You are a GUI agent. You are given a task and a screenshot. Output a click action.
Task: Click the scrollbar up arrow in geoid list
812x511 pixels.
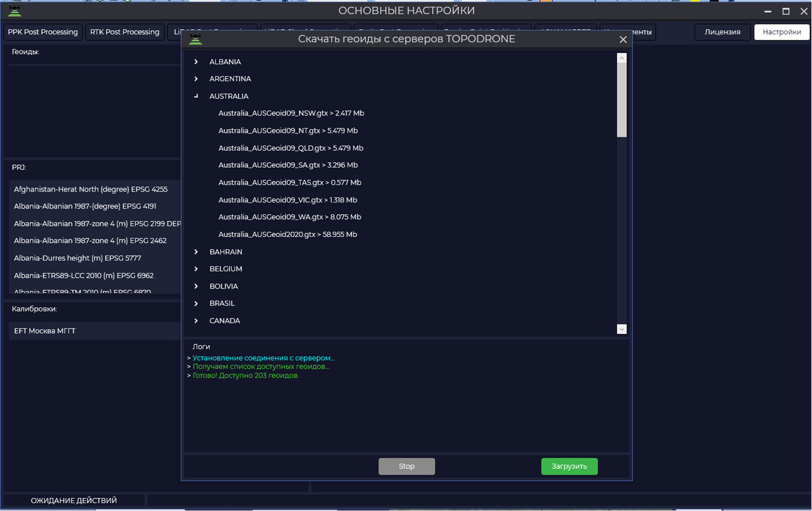coord(622,58)
